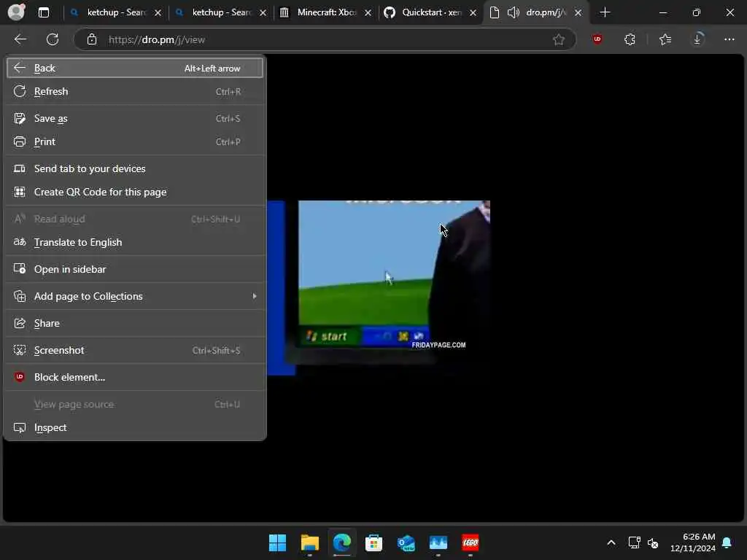Select Open in sidebar
747x560 pixels.
tap(135, 270)
